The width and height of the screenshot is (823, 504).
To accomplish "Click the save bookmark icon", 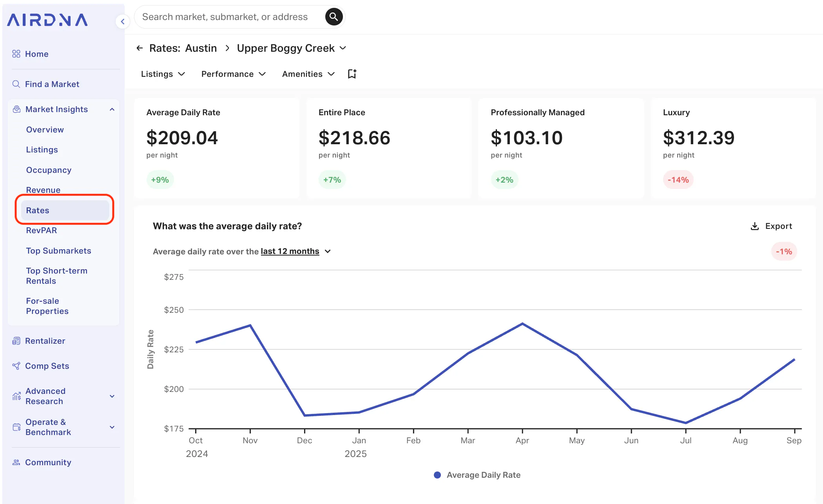I will pyautogui.click(x=352, y=74).
